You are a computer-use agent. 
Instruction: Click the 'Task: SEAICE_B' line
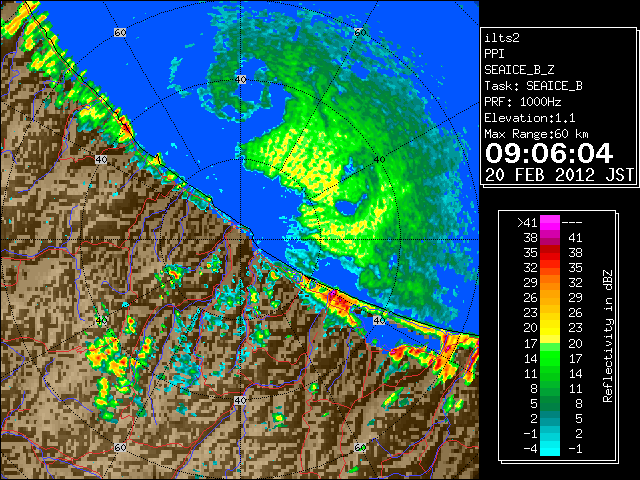pos(533,86)
